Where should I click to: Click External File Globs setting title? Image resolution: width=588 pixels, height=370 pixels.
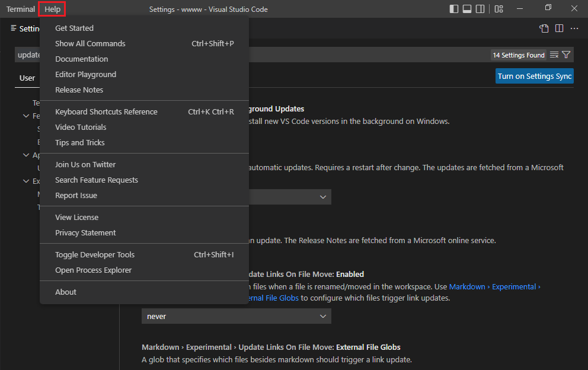pos(271,347)
